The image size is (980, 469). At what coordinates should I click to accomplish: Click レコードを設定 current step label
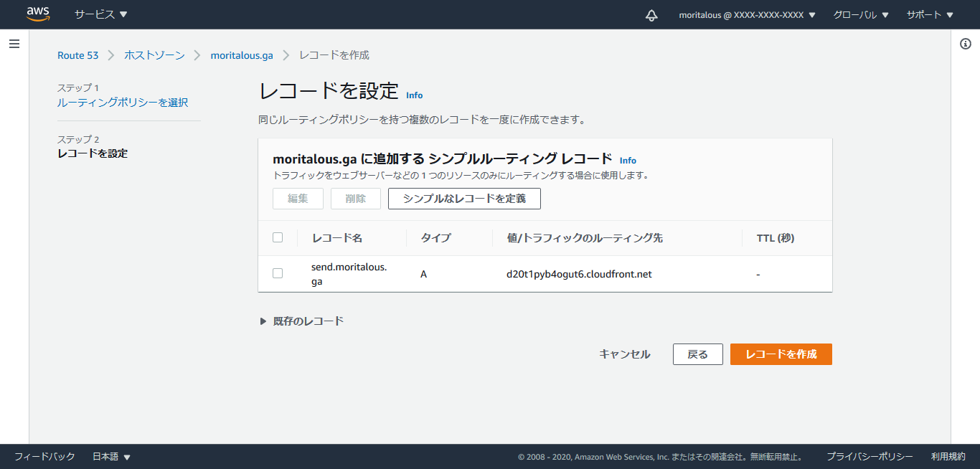pyautogui.click(x=93, y=153)
